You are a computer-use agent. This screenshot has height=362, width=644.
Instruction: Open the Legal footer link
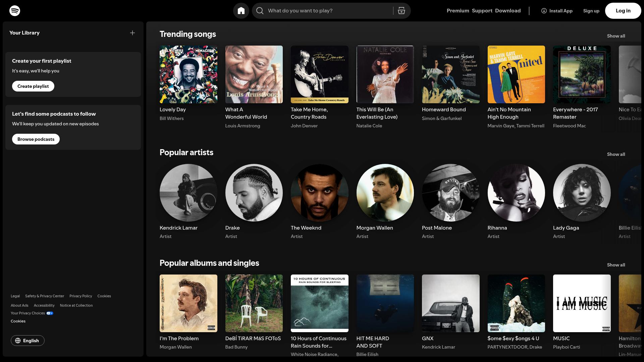pos(15,296)
